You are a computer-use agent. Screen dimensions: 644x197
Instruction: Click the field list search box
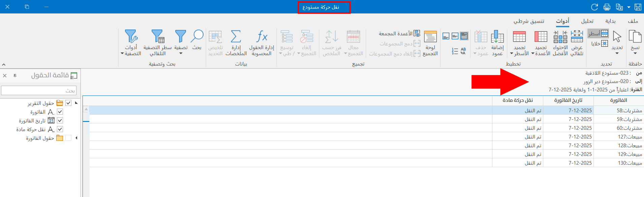point(39,90)
